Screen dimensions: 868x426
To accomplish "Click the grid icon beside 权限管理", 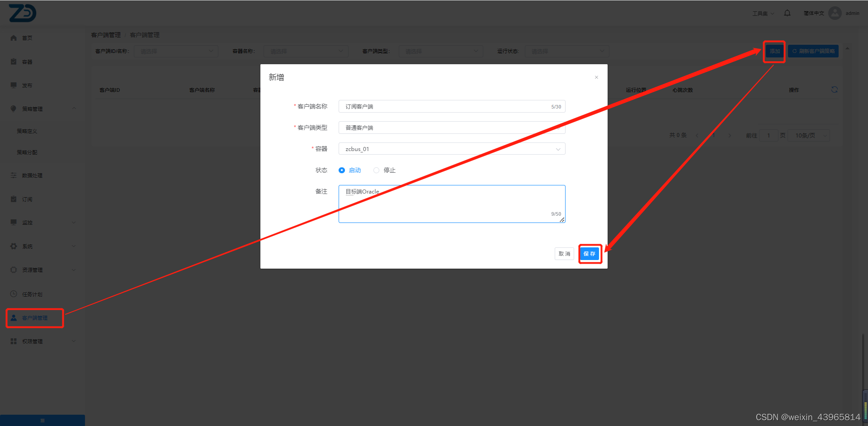I will point(14,341).
